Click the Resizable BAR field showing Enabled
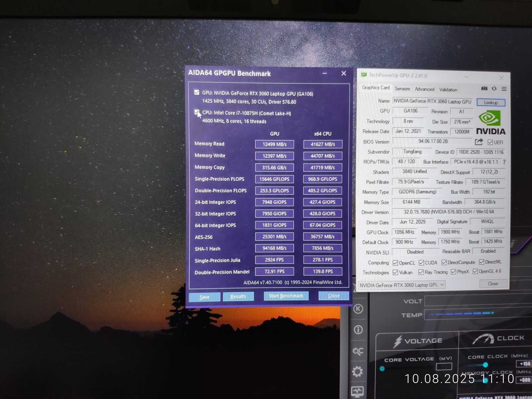Image resolution: width=532 pixels, height=399 pixels. point(488,251)
